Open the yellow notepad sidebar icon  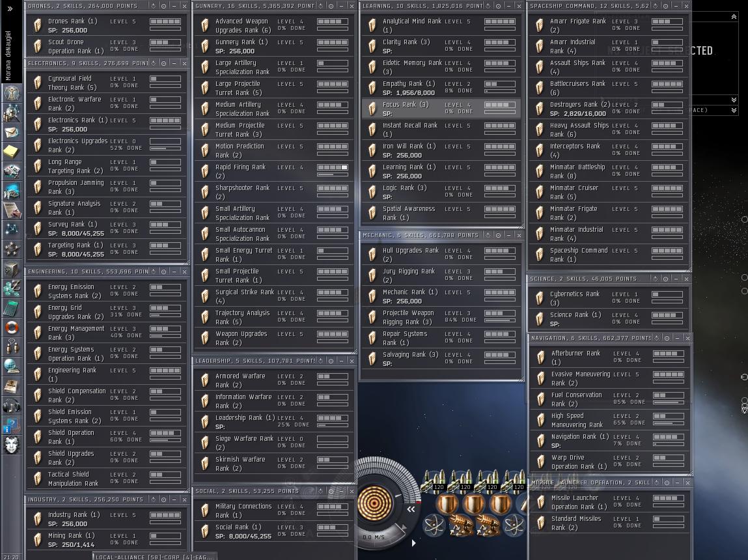[x=12, y=151]
